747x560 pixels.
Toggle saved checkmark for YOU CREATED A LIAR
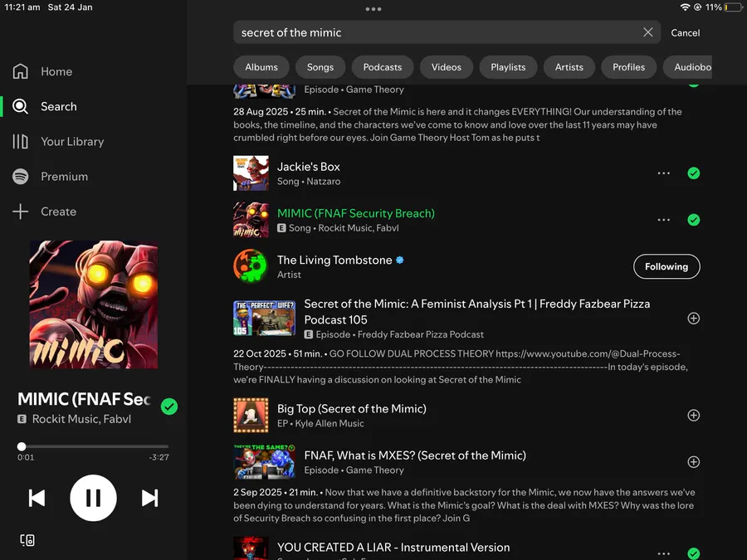point(694,553)
